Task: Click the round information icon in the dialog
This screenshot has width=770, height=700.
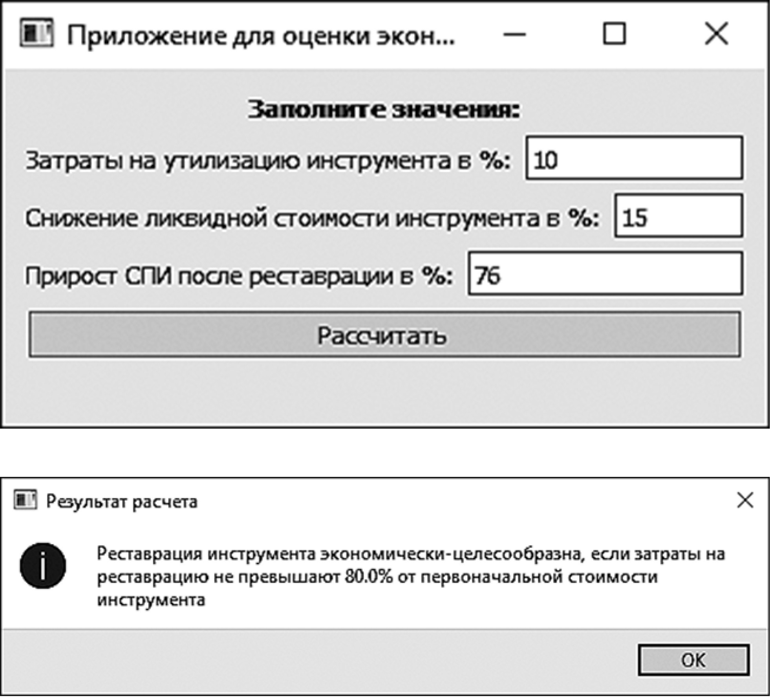Action: point(43,565)
